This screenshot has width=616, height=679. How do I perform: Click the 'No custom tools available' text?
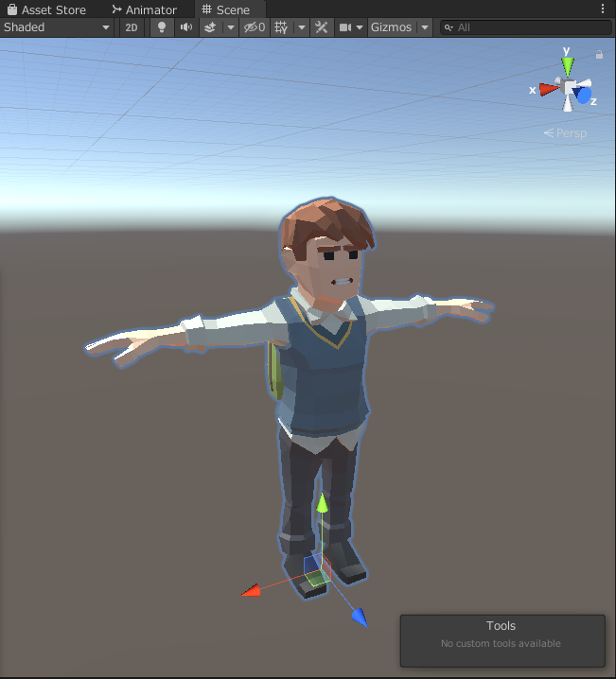(501, 643)
